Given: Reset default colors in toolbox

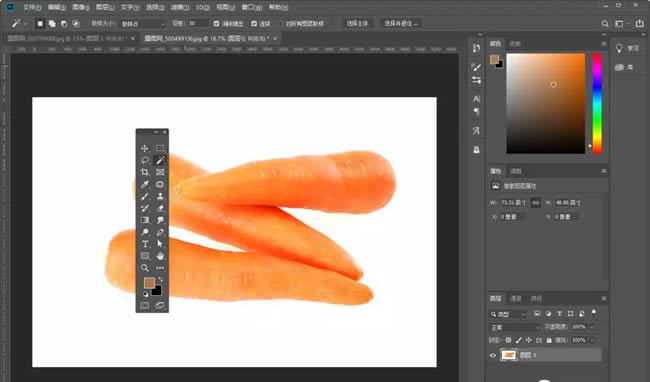Looking at the screenshot, I should tap(146, 294).
